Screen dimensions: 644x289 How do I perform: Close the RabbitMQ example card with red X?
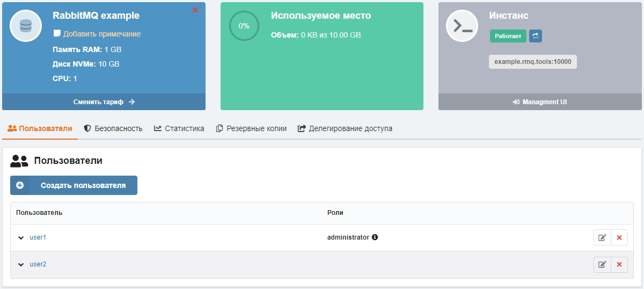pyautogui.click(x=195, y=10)
